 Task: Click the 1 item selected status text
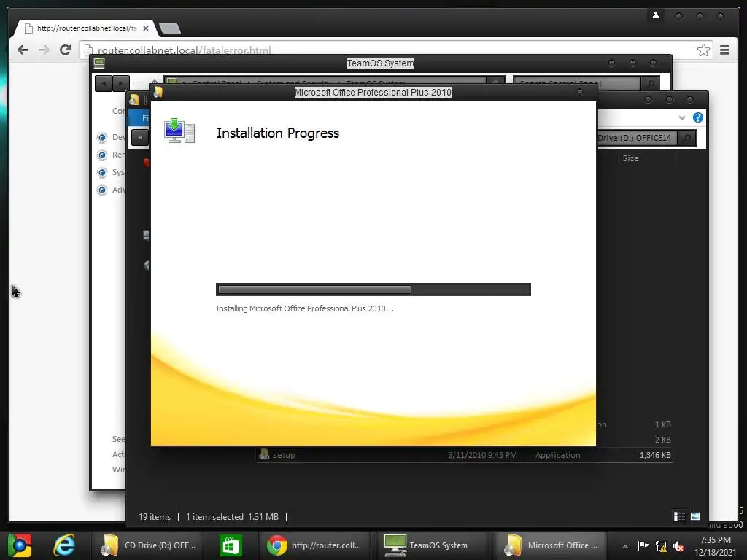(x=214, y=517)
